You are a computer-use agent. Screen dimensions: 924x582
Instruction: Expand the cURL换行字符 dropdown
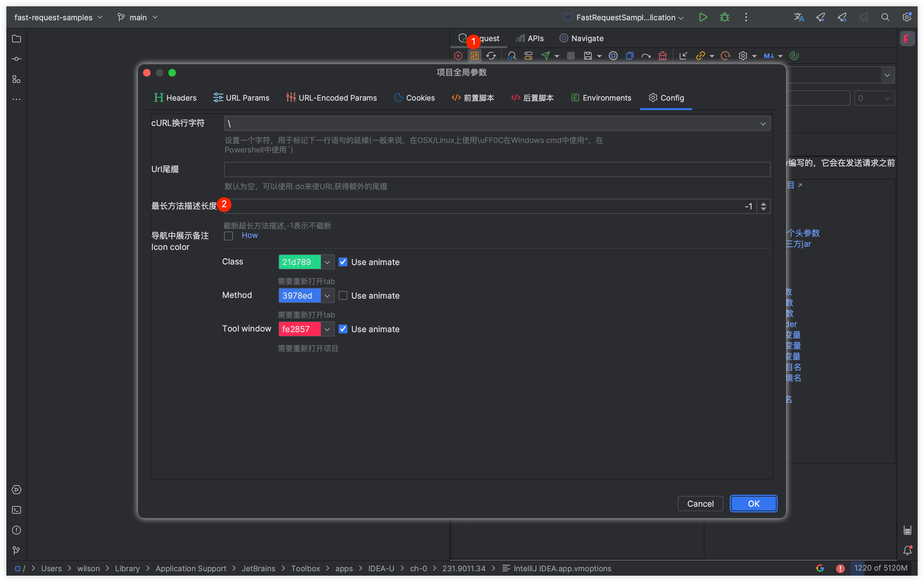point(763,124)
